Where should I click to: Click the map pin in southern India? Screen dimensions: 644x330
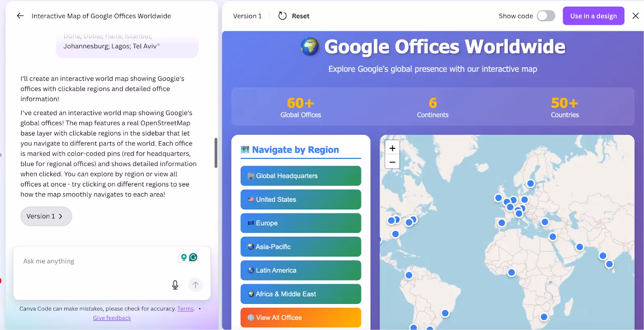click(x=609, y=264)
